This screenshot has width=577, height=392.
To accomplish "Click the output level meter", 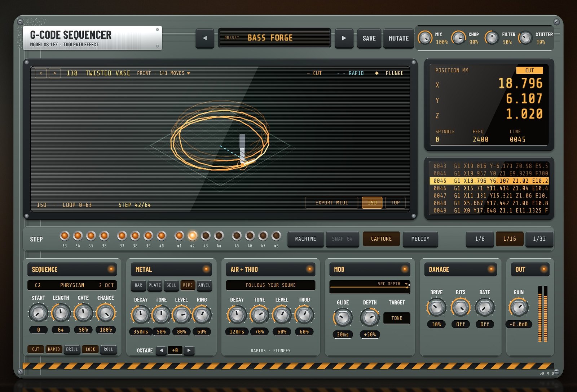I will 543,313.
